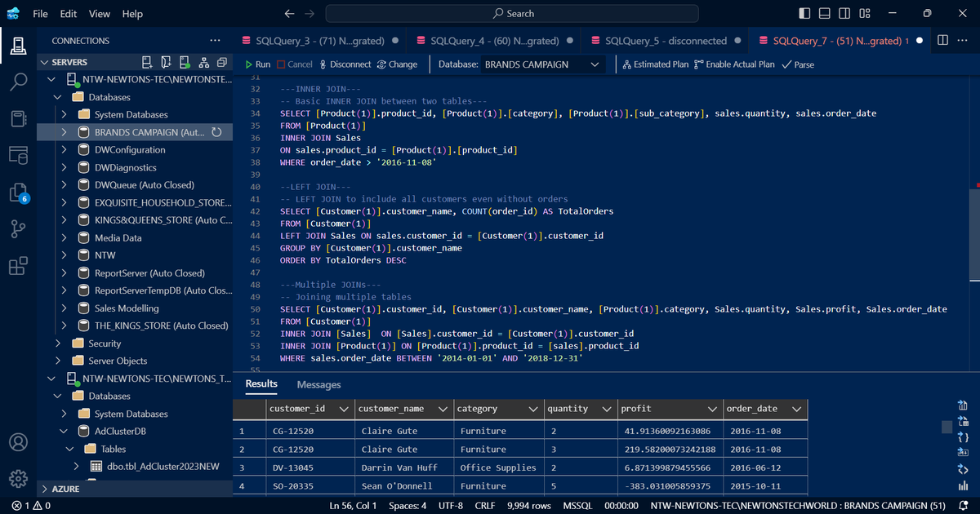The image size is (980, 514).
Task: Expand the Security folder
Action: (57, 343)
